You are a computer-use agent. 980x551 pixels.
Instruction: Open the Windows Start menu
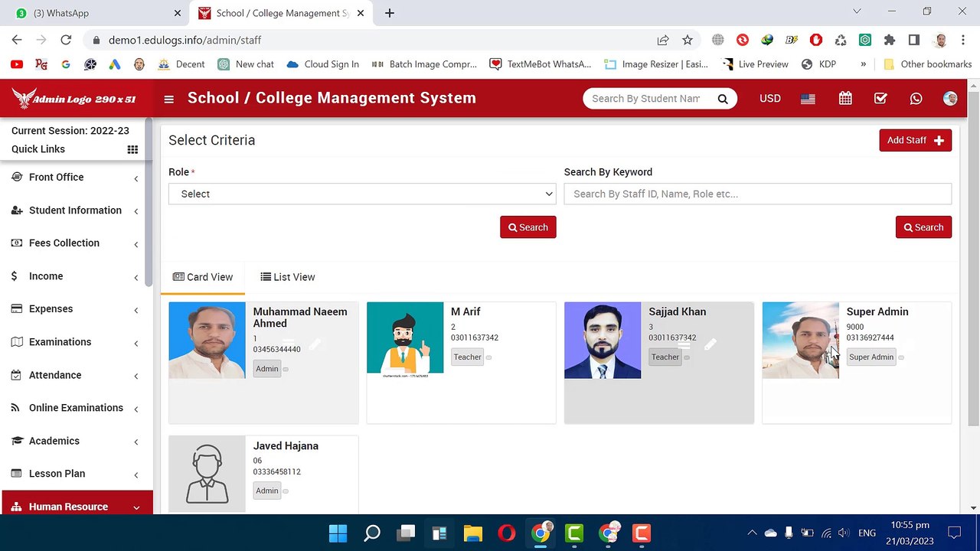[338, 533]
